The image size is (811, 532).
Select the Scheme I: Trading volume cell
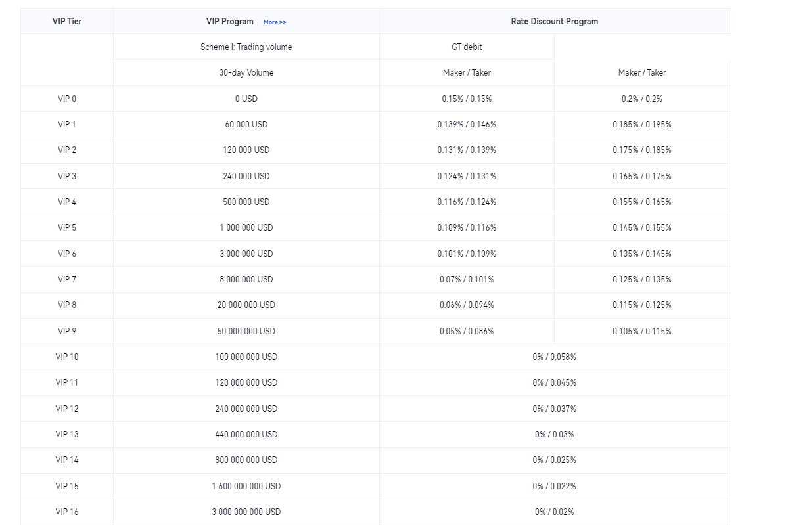point(246,47)
